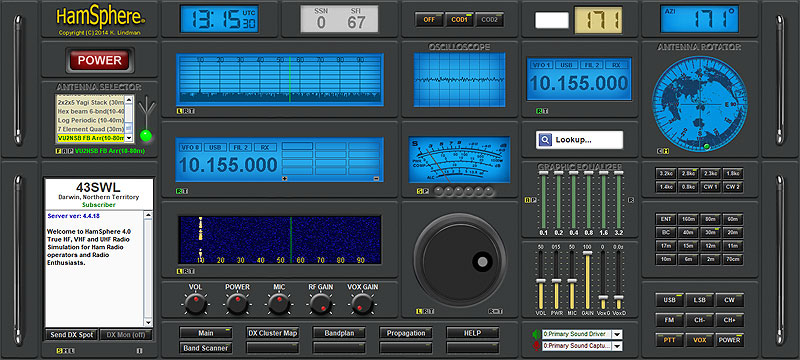Viewport: 800px width, 360px height.
Task: Click the POWER rotary knob
Action: [x=237, y=304]
